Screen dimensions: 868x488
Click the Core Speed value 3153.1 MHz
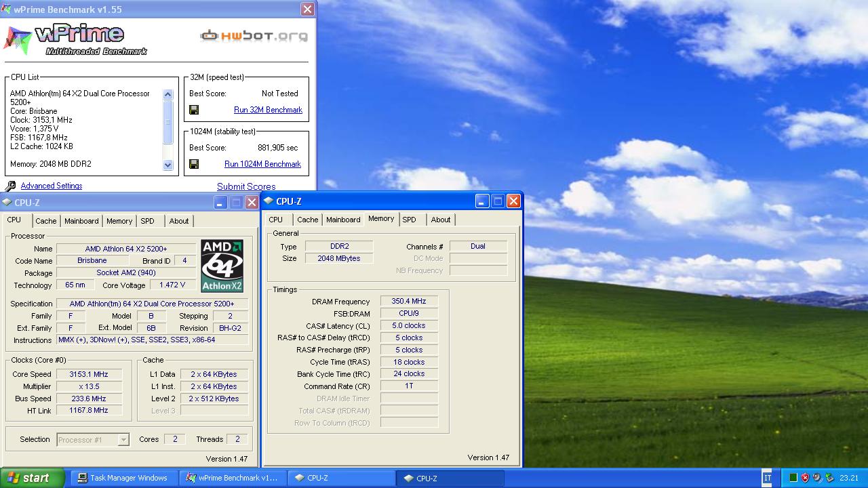(89, 374)
